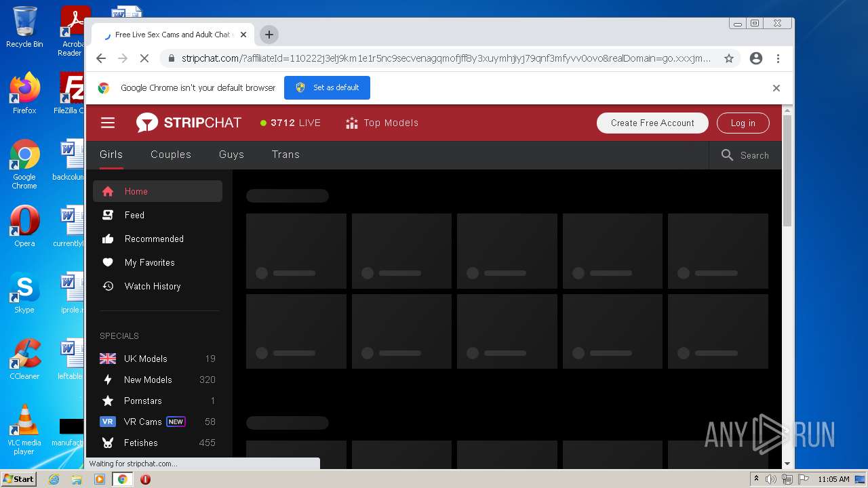This screenshot has width=868, height=488.
Task: Close the Free Live Sex Cams tab
Action: [x=243, y=35]
